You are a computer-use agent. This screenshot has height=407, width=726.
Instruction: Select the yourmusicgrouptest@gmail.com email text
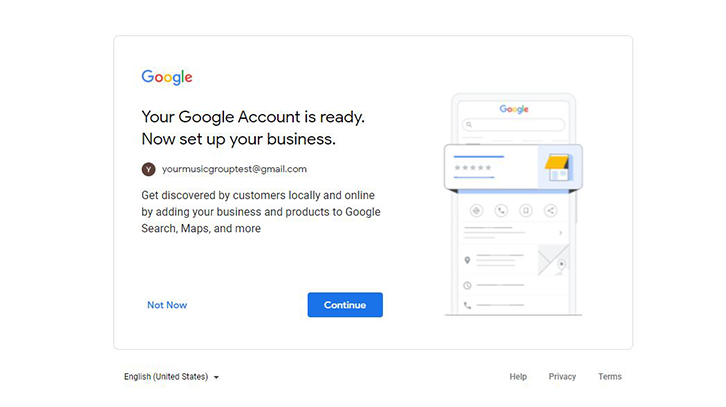click(x=234, y=169)
